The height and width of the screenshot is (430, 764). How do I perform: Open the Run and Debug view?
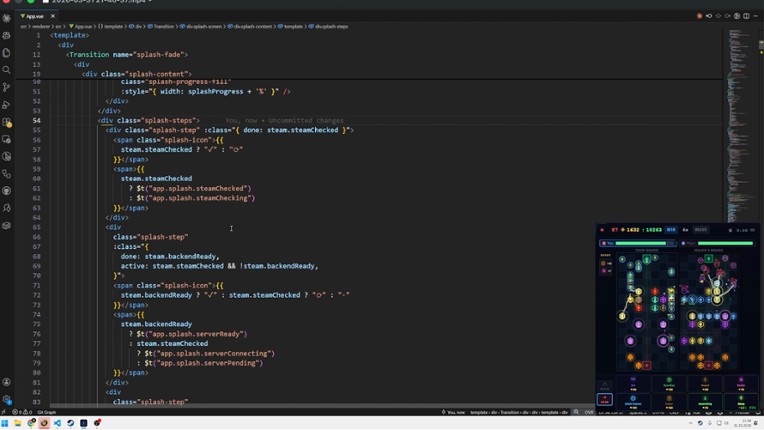(x=7, y=105)
